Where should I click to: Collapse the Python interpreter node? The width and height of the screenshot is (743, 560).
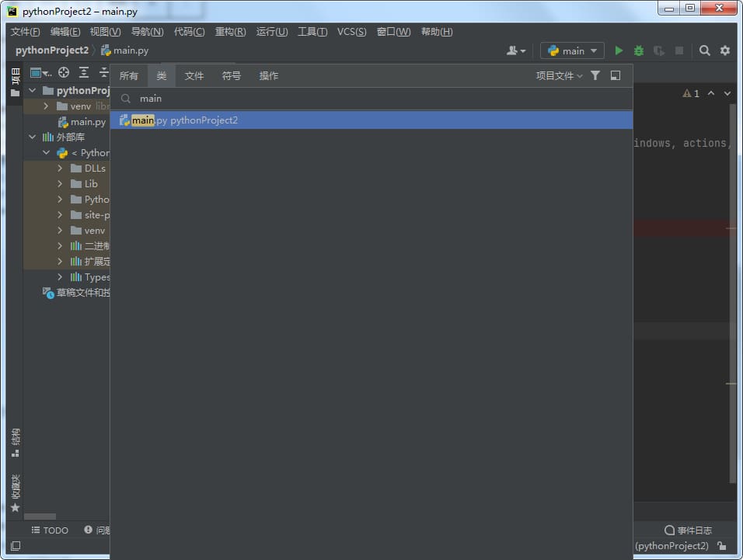coord(46,152)
